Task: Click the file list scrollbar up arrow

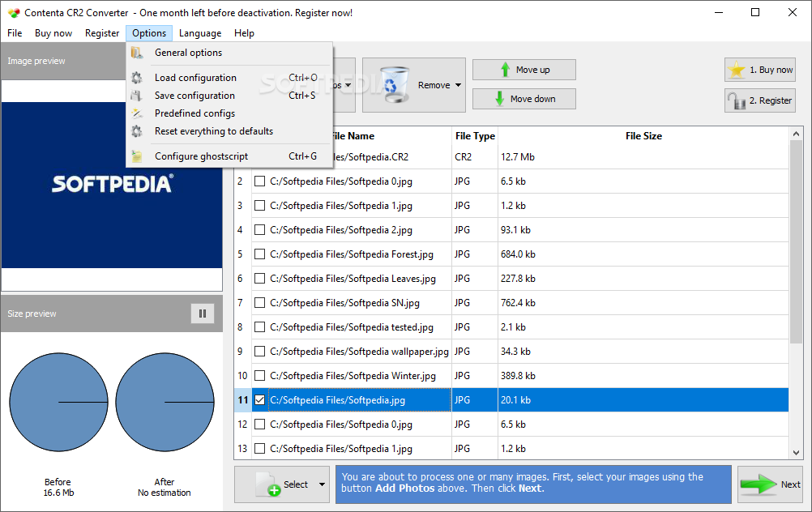Action: pos(796,134)
